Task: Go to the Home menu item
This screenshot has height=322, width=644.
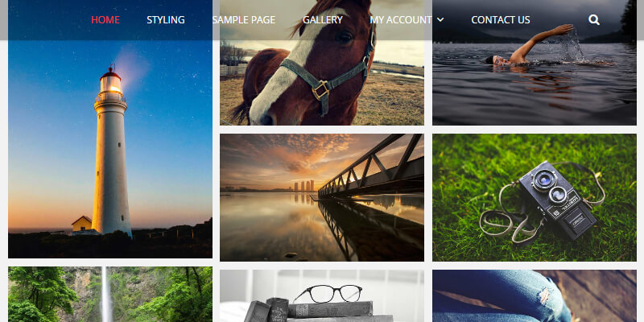Action: (x=105, y=19)
